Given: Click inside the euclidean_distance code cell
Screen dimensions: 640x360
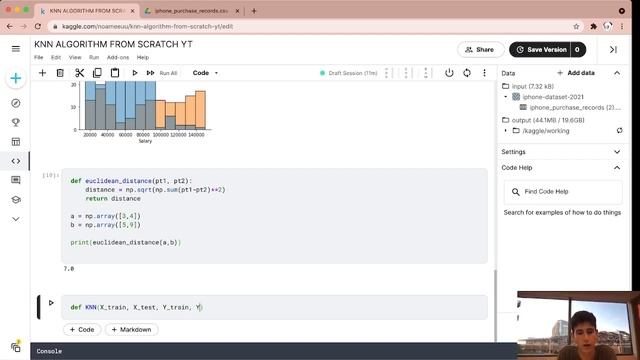Looking at the screenshot, I should [x=274, y=216].
